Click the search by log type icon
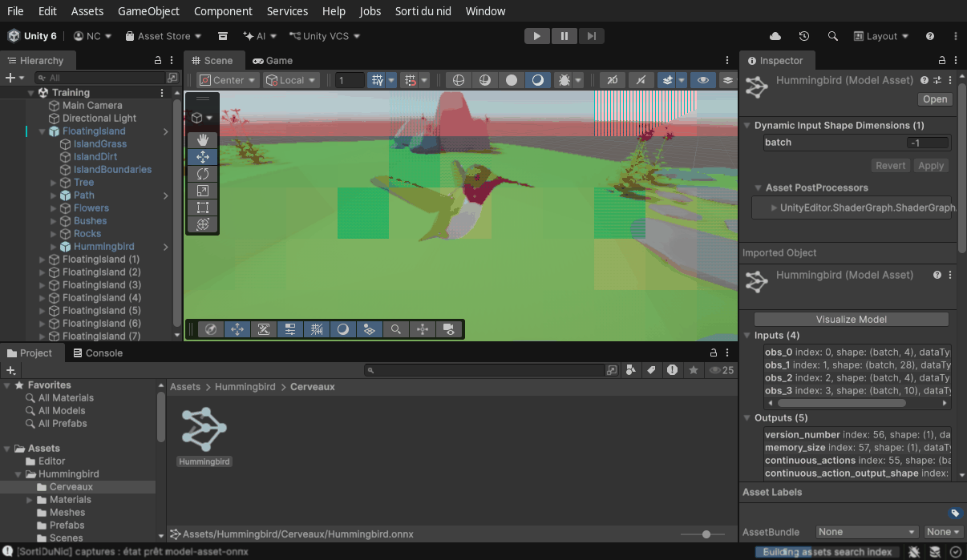The image size is (967, 560). click(672, 370)
